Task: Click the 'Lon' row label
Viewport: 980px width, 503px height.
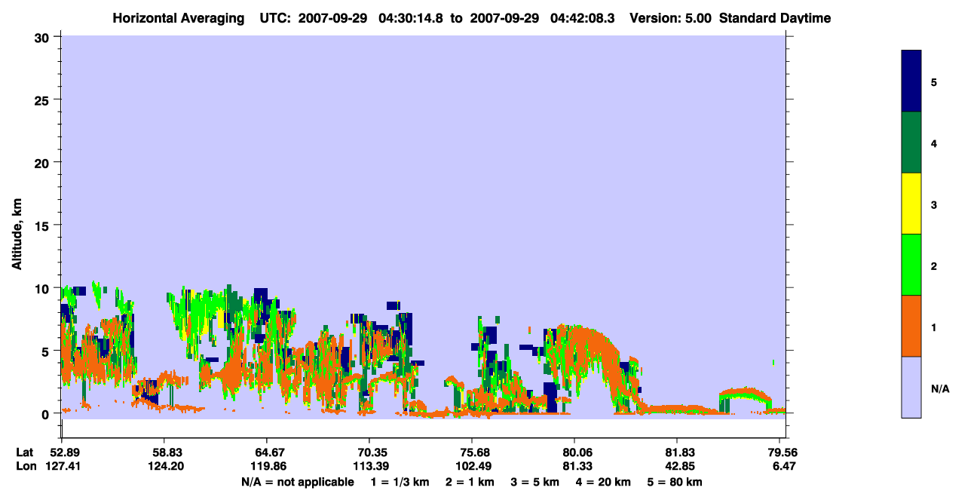Action: (x=26, y=466)
